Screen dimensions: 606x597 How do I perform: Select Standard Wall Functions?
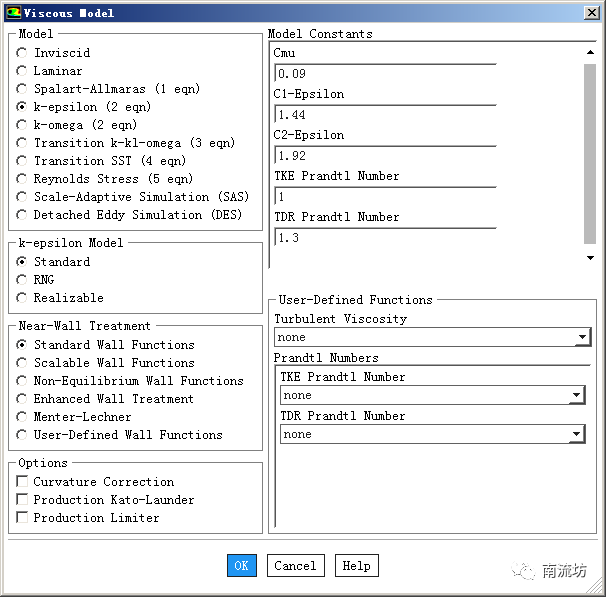tap(22, 344)
